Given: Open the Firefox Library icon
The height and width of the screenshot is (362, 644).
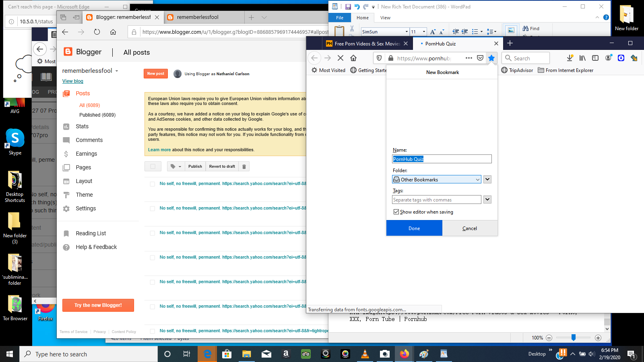Looking at the screenshot, I should pyautogui.click(x=582, y=58).
